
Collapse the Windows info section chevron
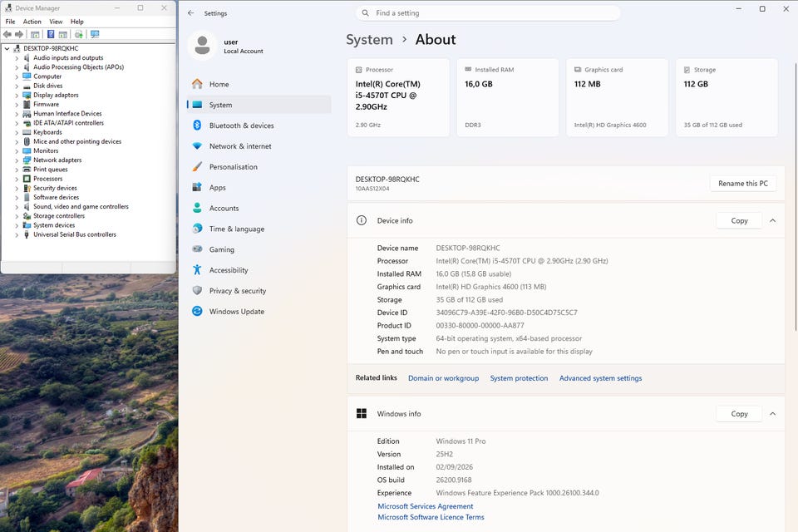(x=772, y=414)
